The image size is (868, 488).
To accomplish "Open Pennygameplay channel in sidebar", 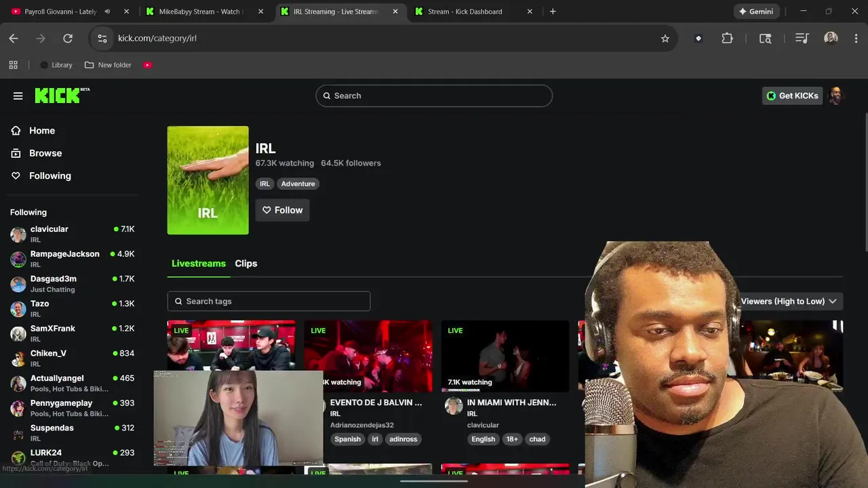I will (72, 408).
